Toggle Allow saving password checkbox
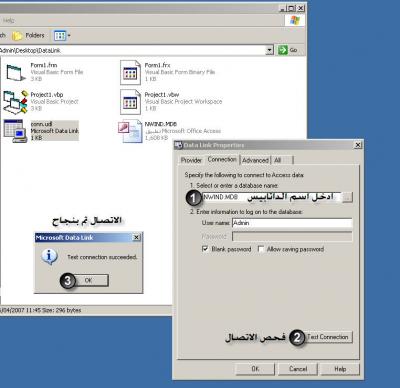This screenshot has height=388, width=400. 261,249
